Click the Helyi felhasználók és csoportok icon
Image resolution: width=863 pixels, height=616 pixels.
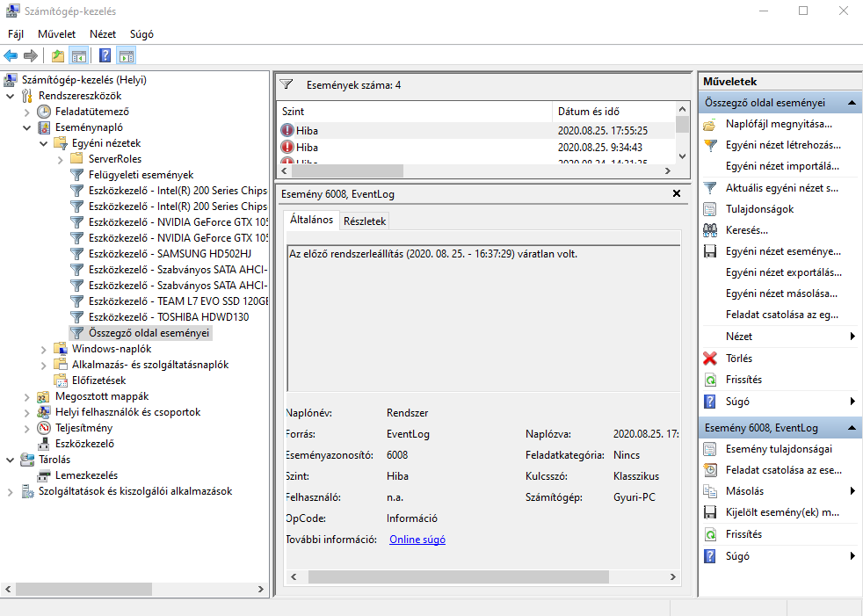[43, 412]
